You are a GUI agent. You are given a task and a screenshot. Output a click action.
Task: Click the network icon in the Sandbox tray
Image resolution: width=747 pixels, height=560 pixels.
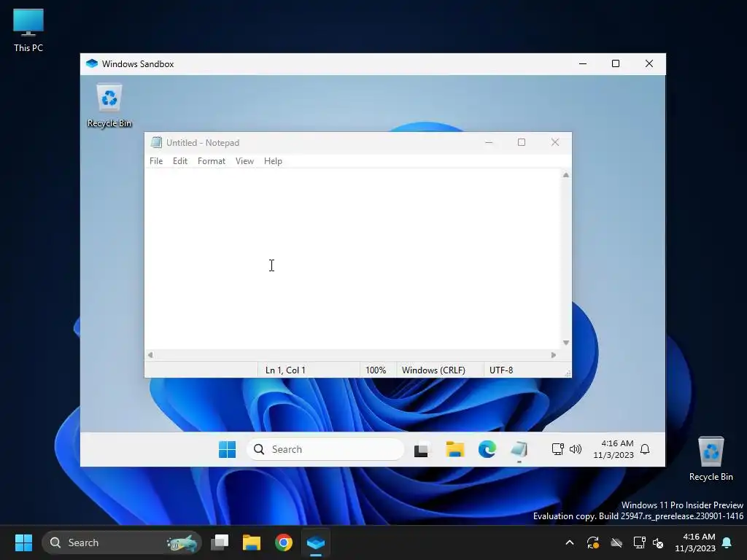click(x=557, y=449)
